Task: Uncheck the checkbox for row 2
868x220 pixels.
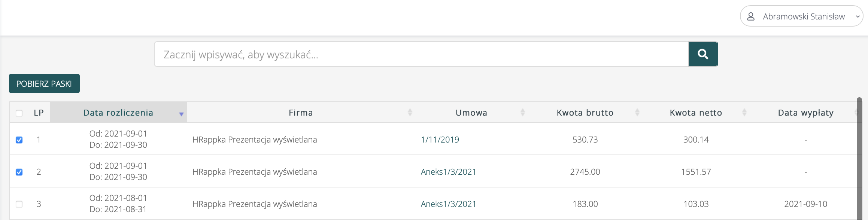Action: click(19, 172)
